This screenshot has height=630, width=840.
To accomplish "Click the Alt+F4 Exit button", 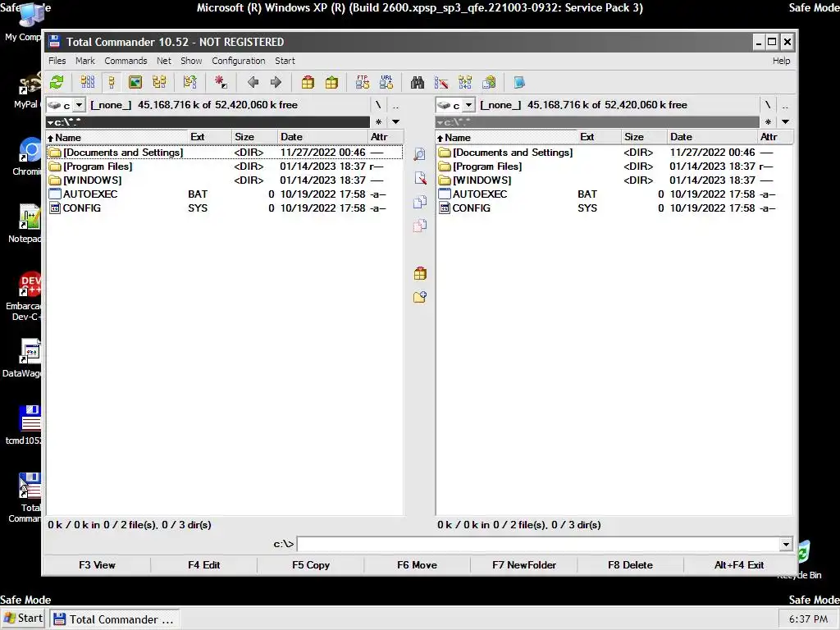I will (739, 564).
